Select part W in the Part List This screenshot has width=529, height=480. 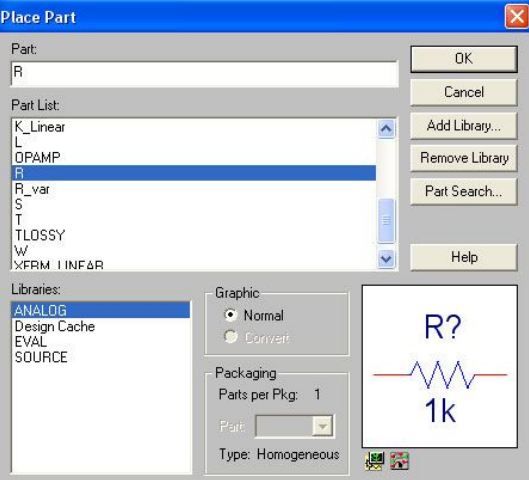click(x=194, y=251)
